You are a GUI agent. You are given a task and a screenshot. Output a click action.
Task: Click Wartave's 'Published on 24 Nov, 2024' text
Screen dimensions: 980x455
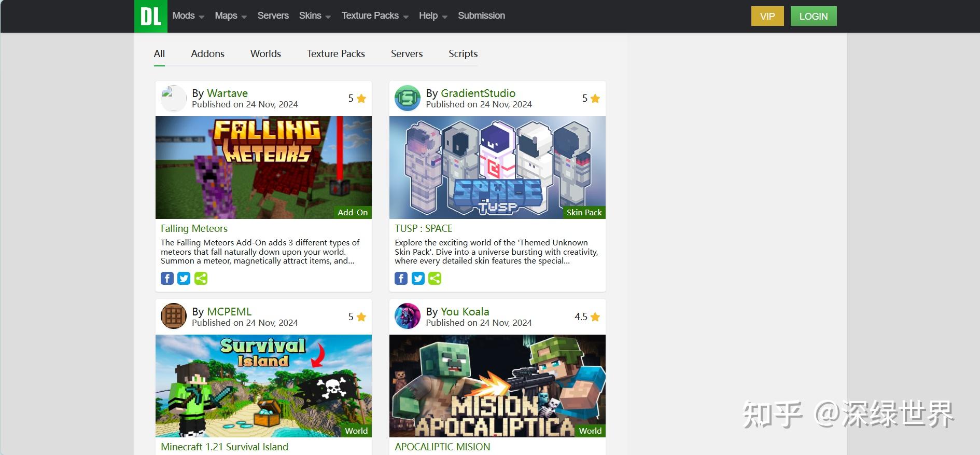point(245,104)
